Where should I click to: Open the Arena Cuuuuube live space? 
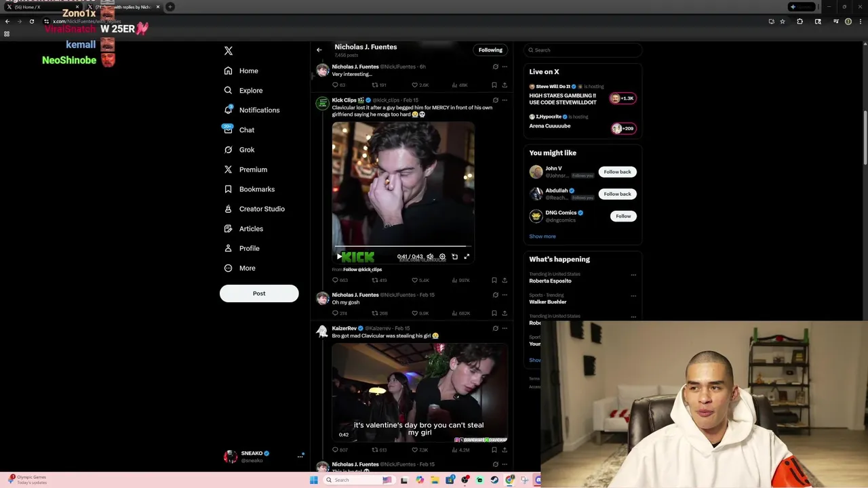583,123
